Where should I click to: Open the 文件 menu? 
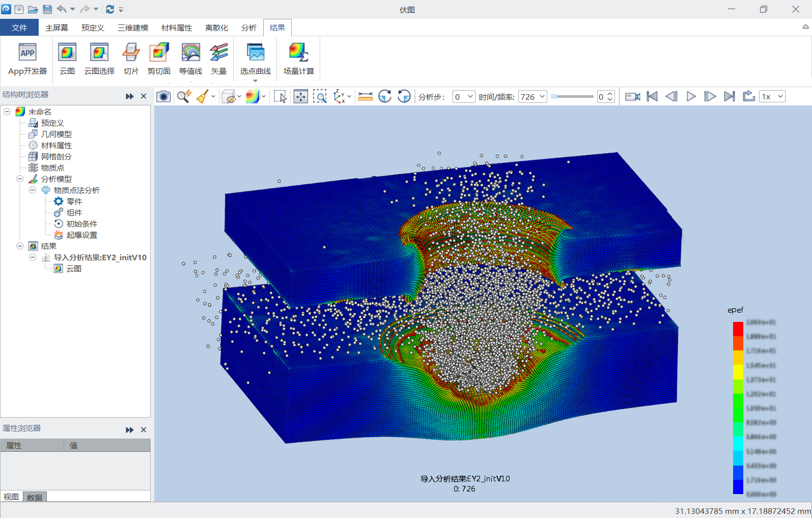pyautogui.click(x=19, y=28)
